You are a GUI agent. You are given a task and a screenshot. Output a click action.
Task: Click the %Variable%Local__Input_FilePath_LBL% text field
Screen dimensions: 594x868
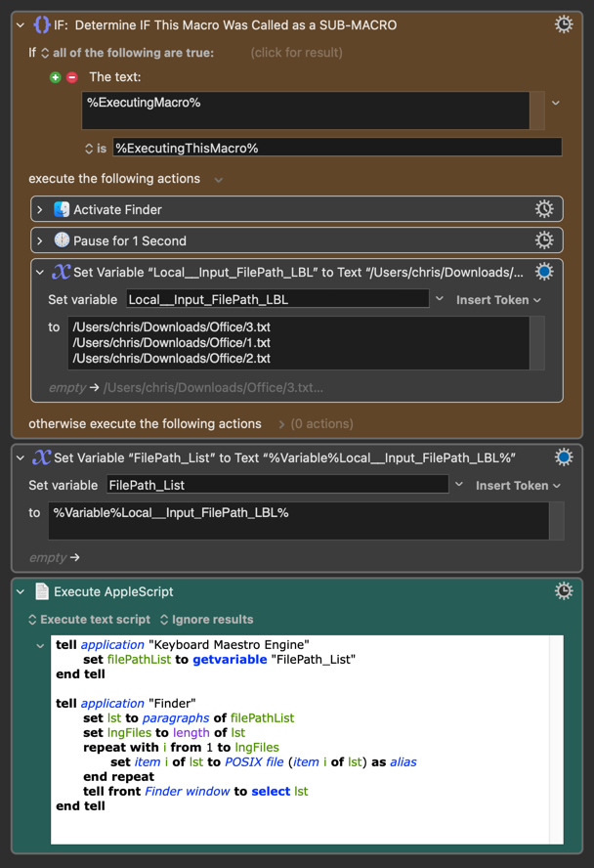(x=299, y=520)
